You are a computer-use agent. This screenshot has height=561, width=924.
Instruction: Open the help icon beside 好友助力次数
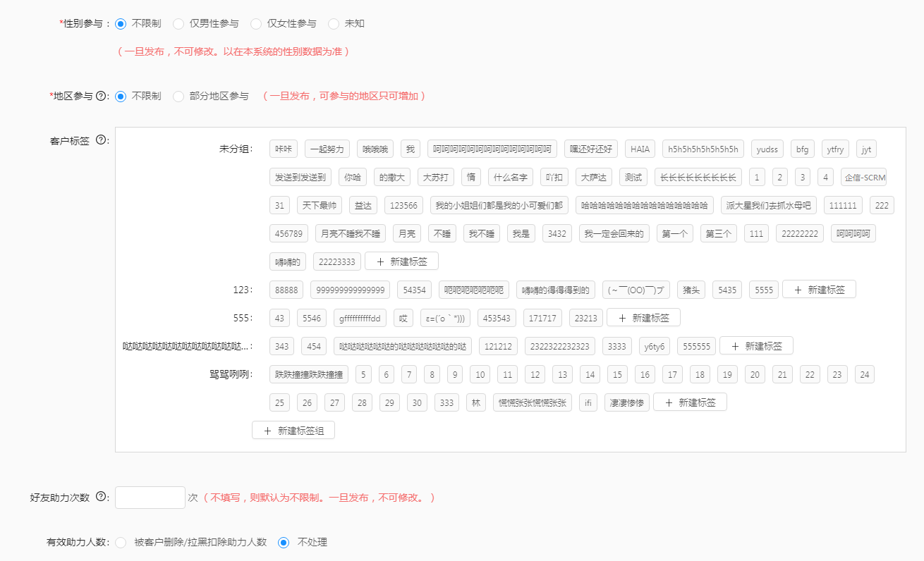click(x=100, y=496)
